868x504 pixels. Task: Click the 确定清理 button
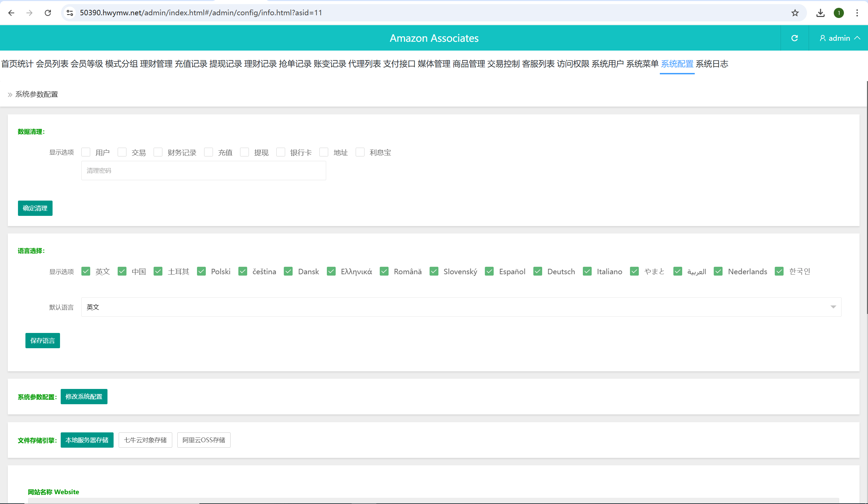(x=35, y=208)
